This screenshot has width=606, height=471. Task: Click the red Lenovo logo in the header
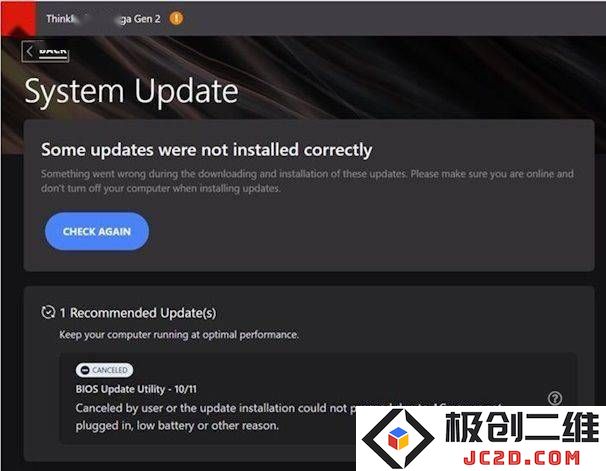pyautogui.click(x=19, y=18)
